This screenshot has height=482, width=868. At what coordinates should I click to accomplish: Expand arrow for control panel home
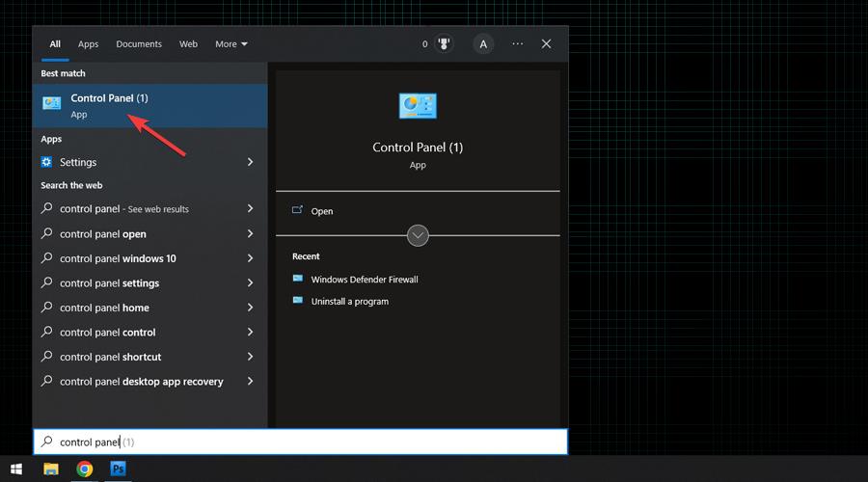tap(250, 308)
